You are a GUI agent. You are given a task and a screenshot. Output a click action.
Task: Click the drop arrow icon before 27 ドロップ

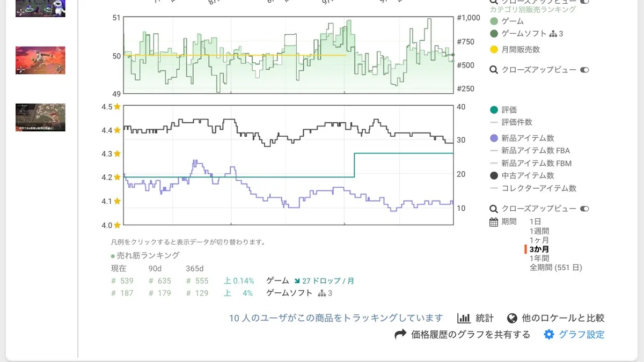tap(297, 280)
